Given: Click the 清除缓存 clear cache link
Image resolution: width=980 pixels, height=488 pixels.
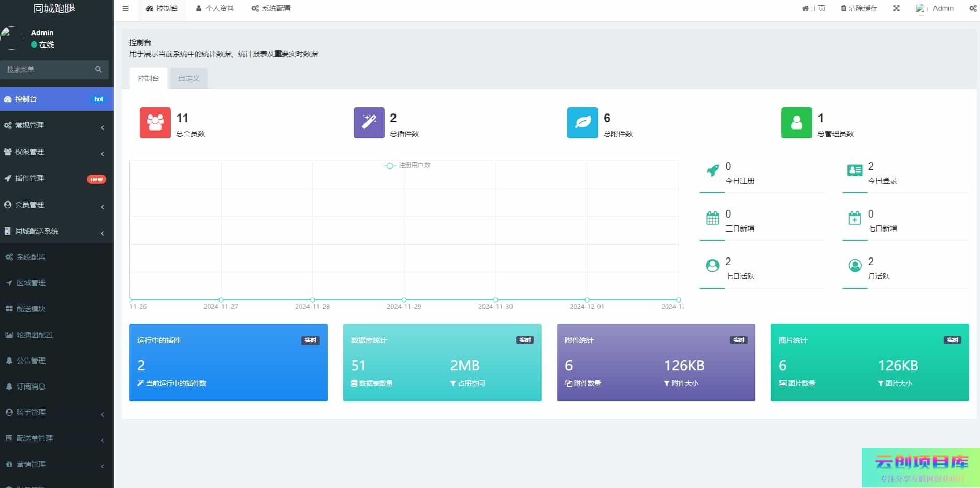Looking at the screenshot, I should pos(859,8).
